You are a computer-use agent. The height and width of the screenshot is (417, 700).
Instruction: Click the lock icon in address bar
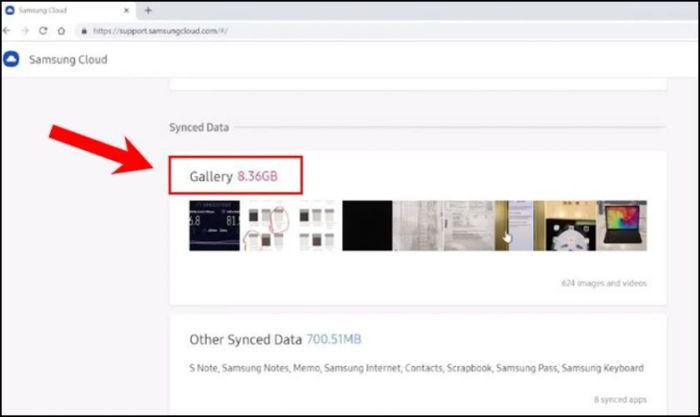(83, 31)
